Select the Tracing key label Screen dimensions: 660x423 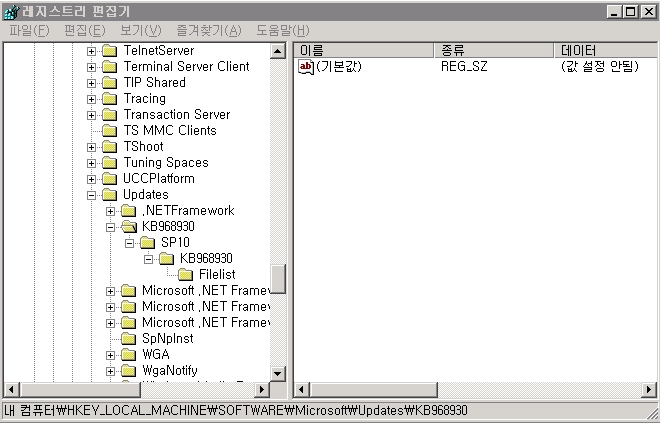pyautogui.click(x=145, y=99)
